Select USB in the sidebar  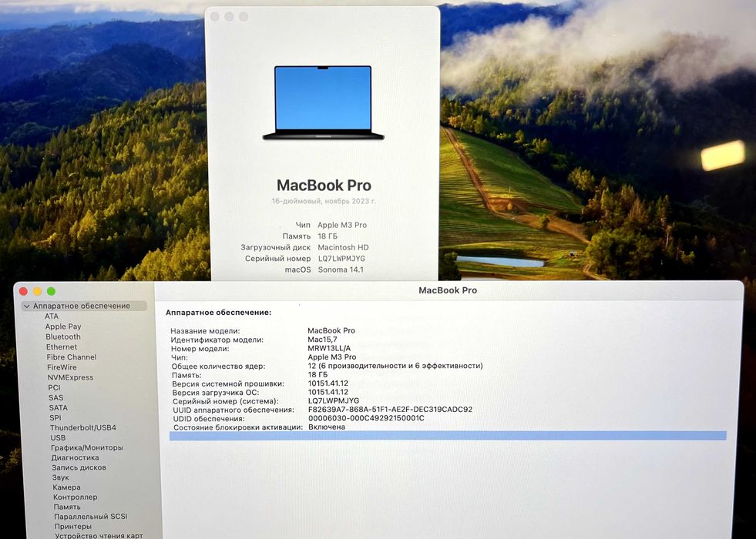click(x=58, y=437)
